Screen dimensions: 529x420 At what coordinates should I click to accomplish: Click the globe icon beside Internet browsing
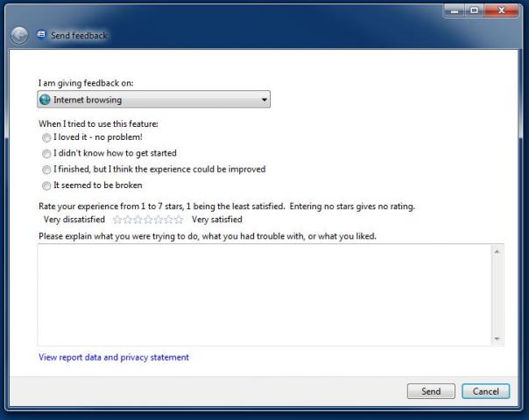[x=45, y=100]
